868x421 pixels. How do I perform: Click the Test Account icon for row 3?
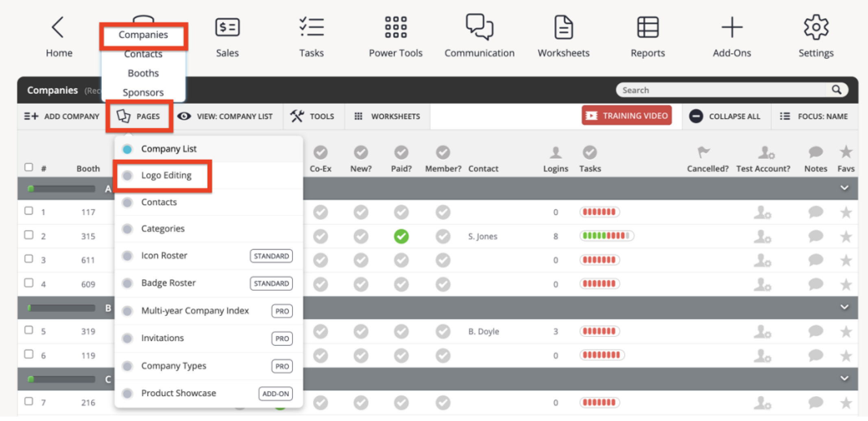coord(762,260)
